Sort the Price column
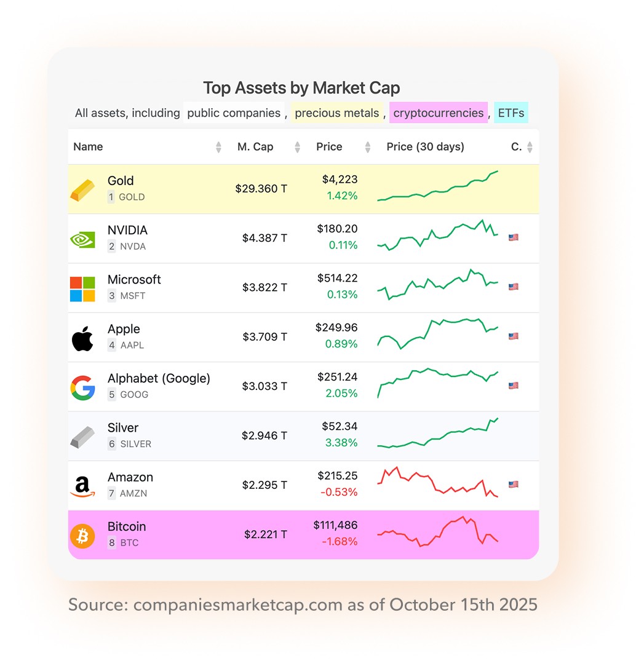Screen dimensions: 644x666 point(367,147)
